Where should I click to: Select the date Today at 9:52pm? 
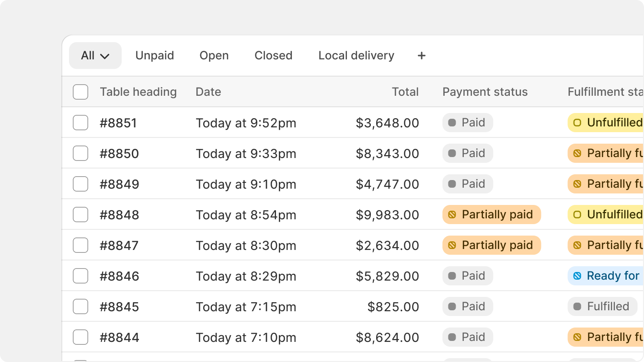[246, 123]
